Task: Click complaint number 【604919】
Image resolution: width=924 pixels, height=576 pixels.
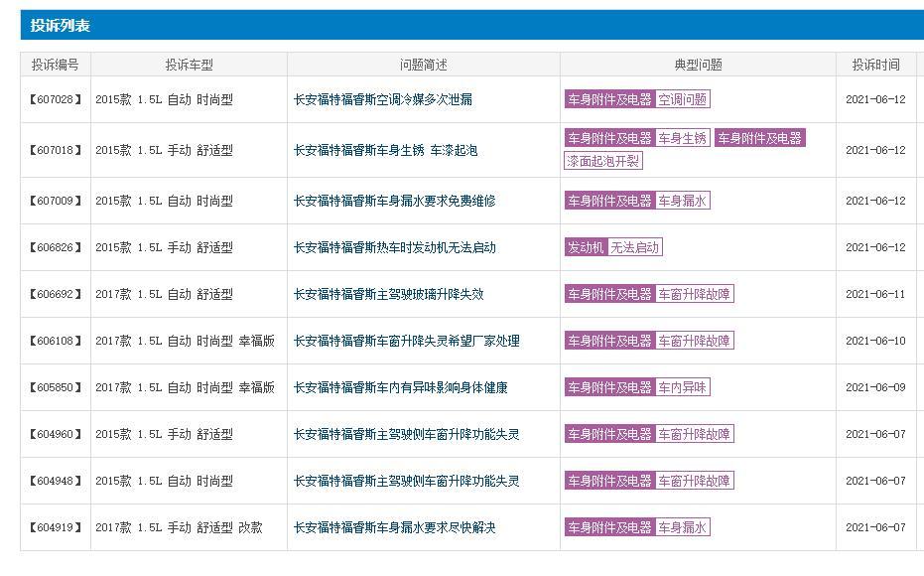Action: [56, 527]
